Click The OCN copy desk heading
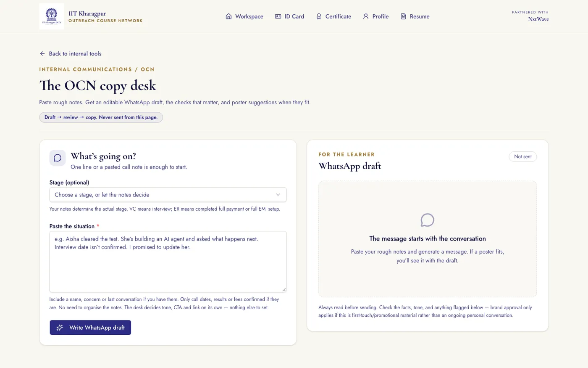 coord(97,85)
